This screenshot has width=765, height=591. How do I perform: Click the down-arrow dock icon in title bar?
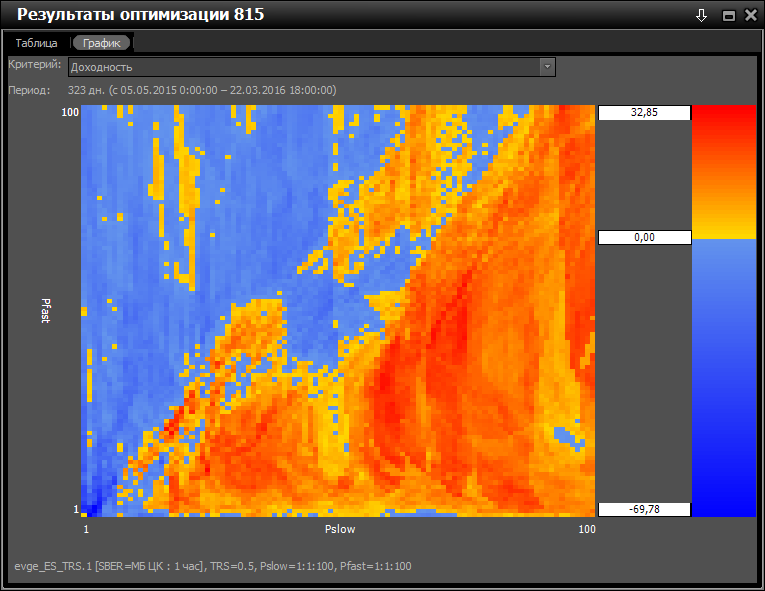tap(702, 15)
